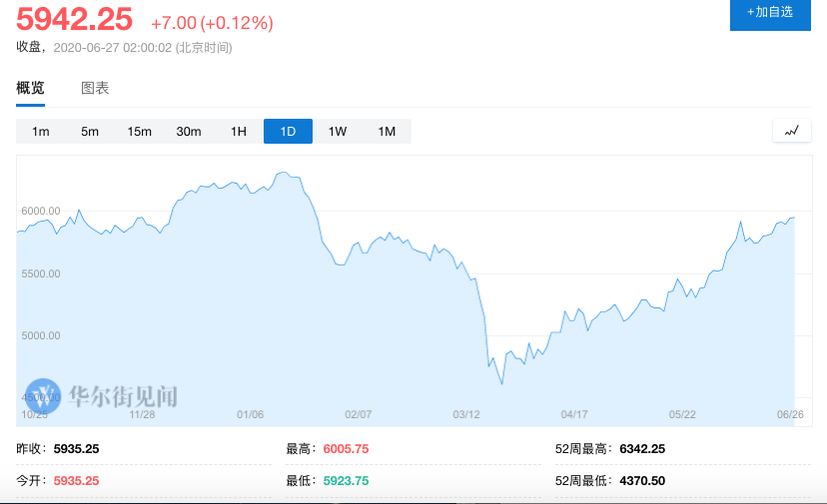Select the 1M monthly timeframe
Viewport: 827px width, 504px height.
(387, 132)
